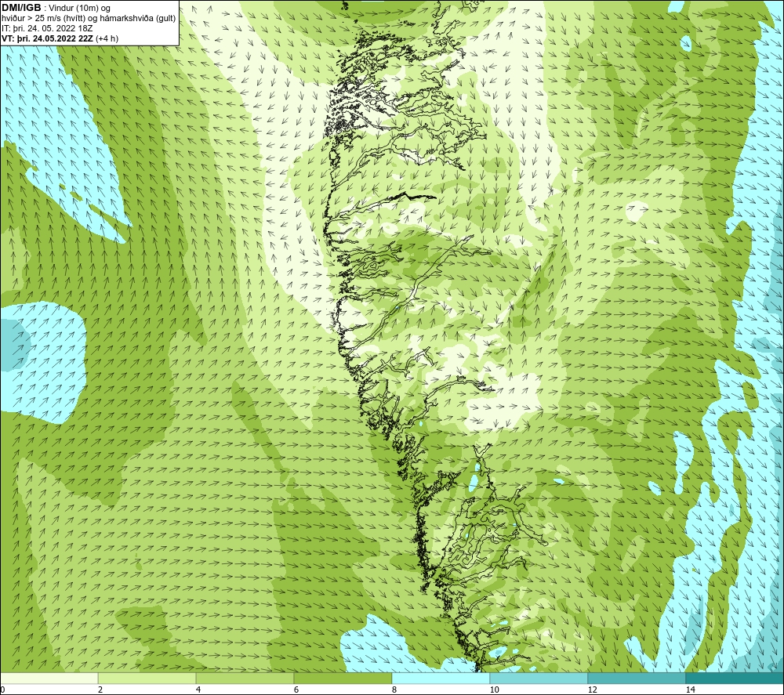The width and height of the screenshot is (784, 695).
Task: Click the scale label "2"
Action: point(100,690)
